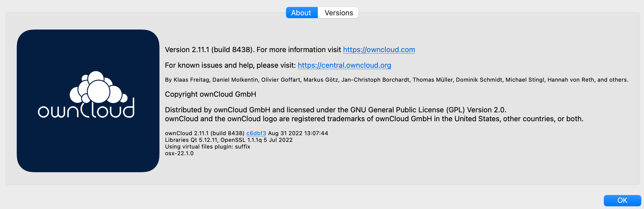Confirm the dialog with OK
This screenshot has height=209, width=644.
622,200
